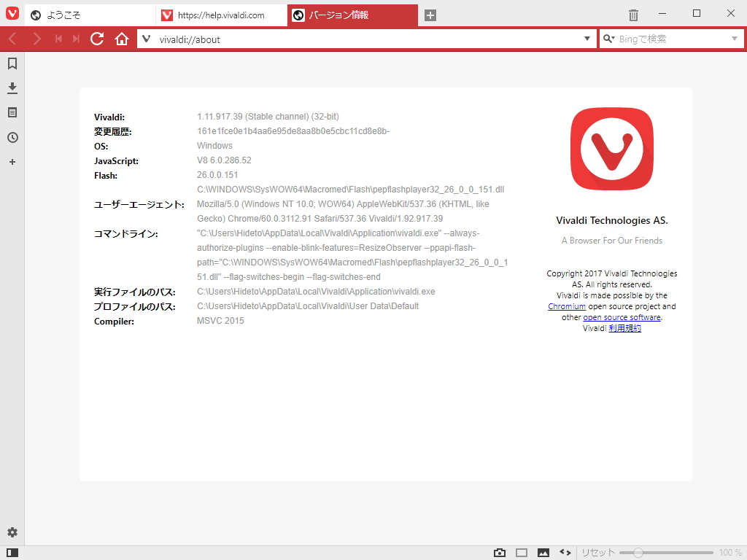This screenshot has width=747, height=560.
Task: Open the Bookmarks panel
Action: (x=12, y=63)
